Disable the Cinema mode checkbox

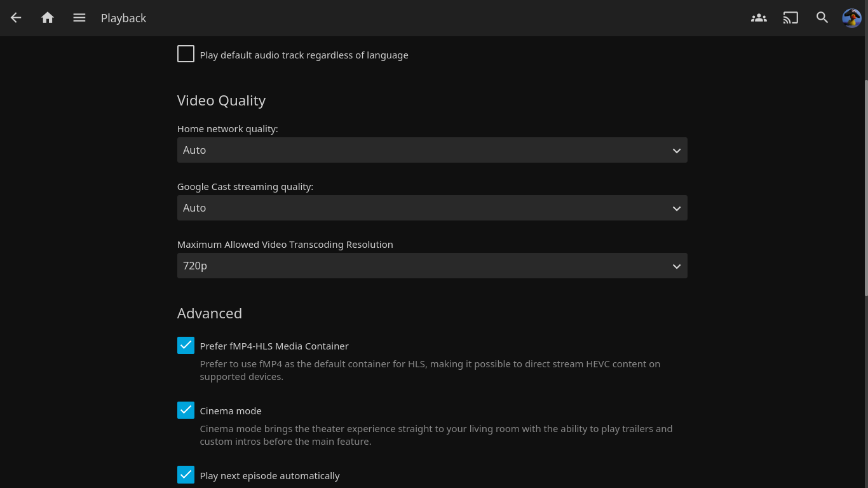(x=186, y=410)
